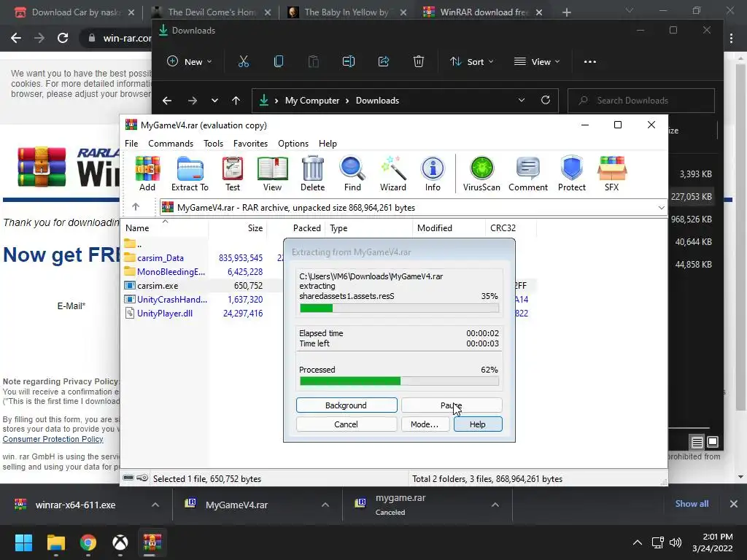Open File Explorer from the taskbar
The width and height of the screenshot is (747, 560).
(x=55, y=542)
